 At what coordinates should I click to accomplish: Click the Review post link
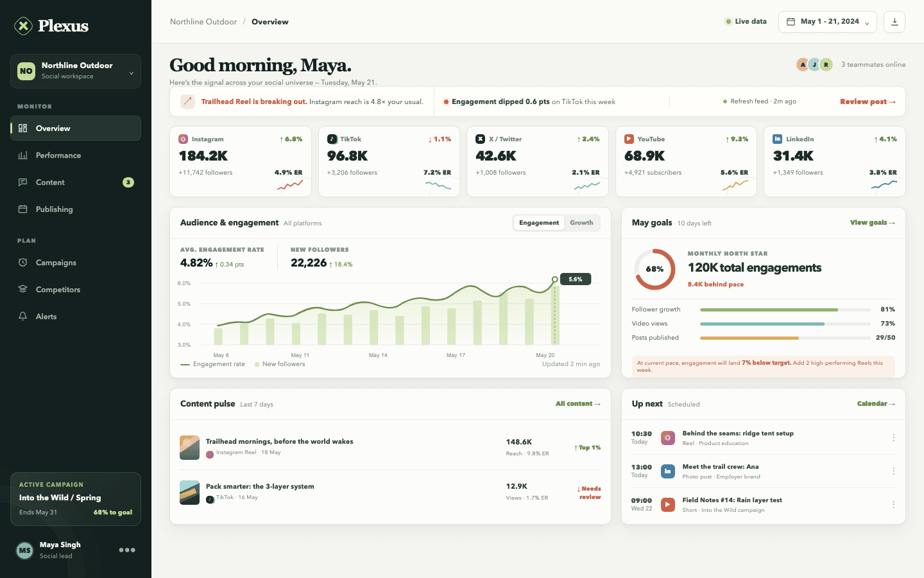point(868,101)
